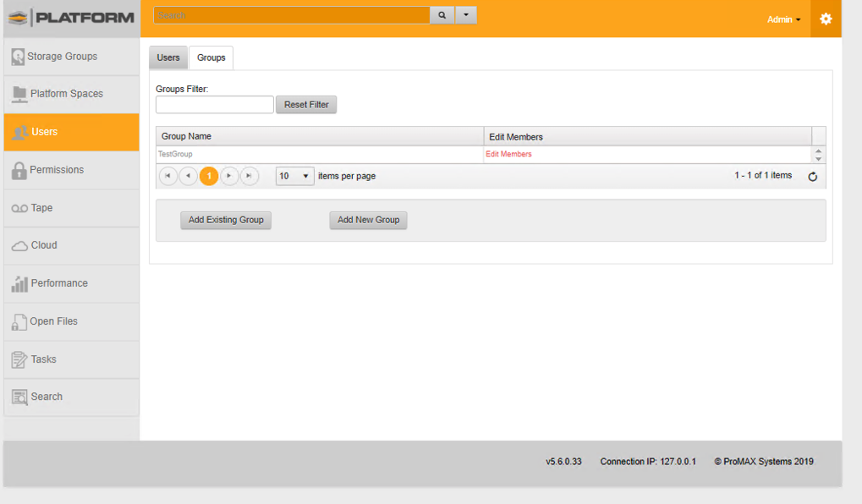The height and width of the screenshot is (504, 862).
Task: Open the Performance section label
Action: click(59, 283)
